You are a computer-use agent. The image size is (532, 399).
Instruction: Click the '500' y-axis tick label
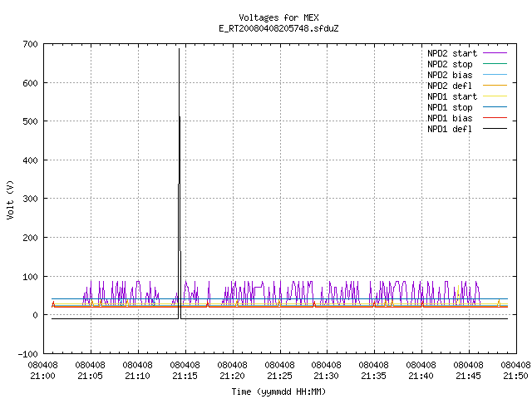pyautogui.click(x=31, y=121)
